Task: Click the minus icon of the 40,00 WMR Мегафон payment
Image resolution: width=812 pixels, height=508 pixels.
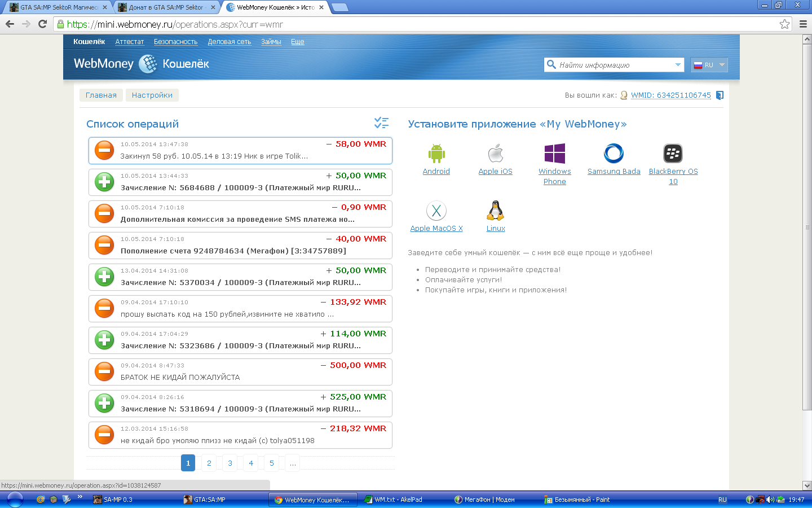Action: [104, 245]
